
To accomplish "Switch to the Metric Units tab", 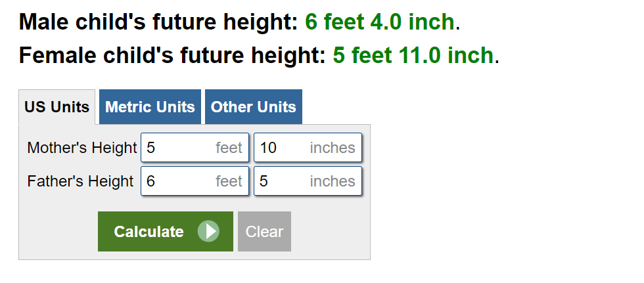I will point(150,107).
